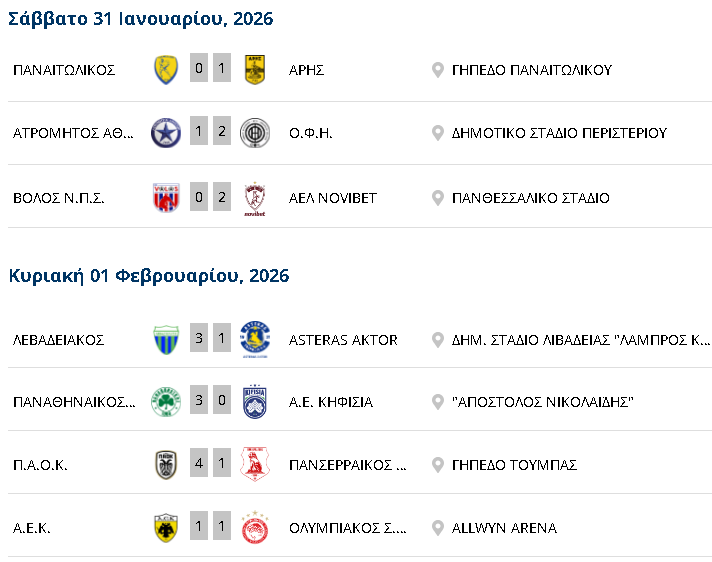Click the ΔΗΜΟΤΙΚΟ ΣΤΑΔΙΟ ΠΕΡΙΣΤΕΡΙΟΥ venue name
This screenshot has height=562, width=712.
coord(559,133)
